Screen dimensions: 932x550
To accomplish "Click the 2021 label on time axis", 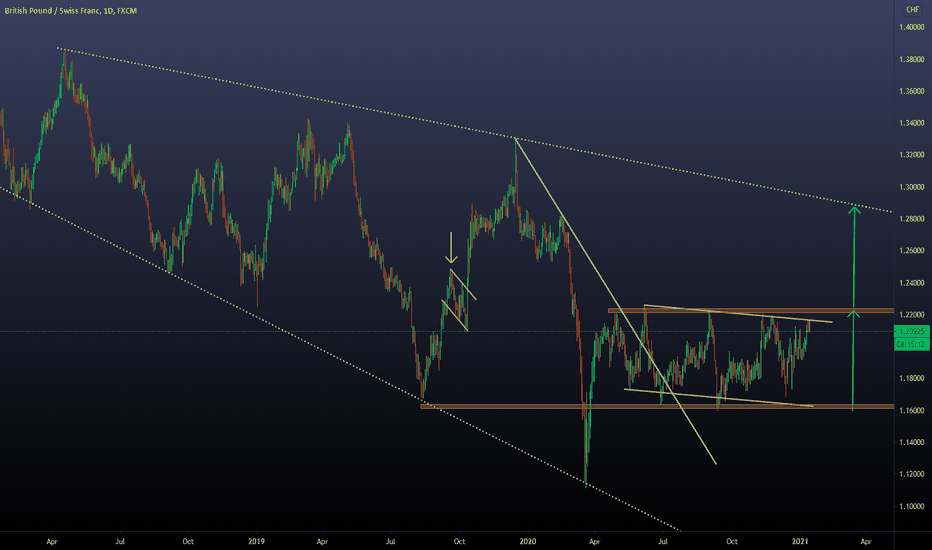I will (x=800, y=542).
